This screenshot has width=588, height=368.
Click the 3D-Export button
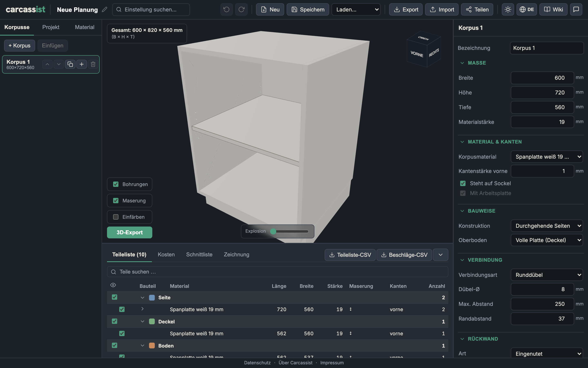(129, 232)
